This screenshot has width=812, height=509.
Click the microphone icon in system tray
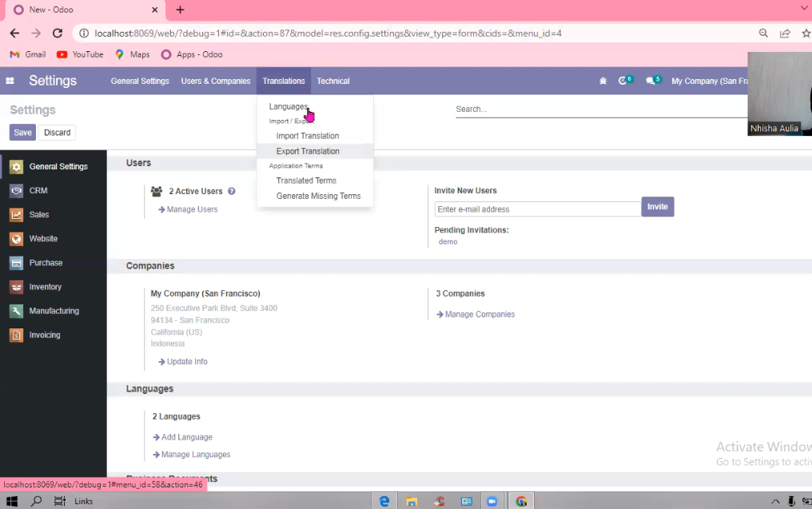coord(790,501)
